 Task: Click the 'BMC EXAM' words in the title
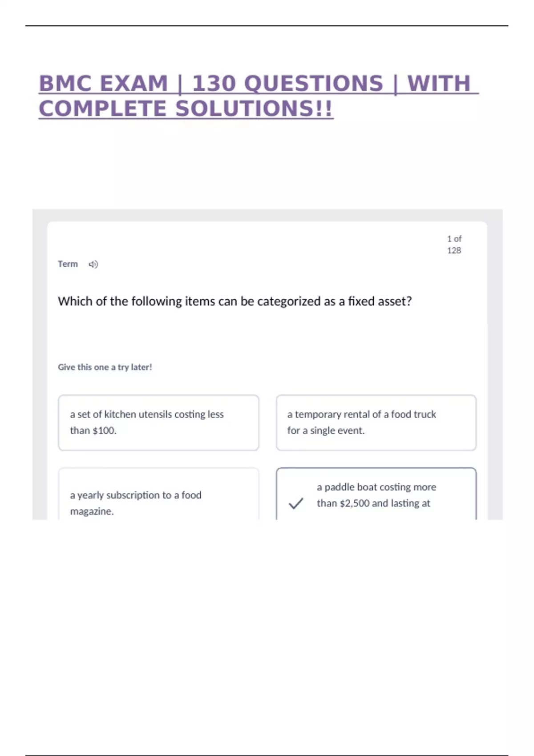[103, 84]
